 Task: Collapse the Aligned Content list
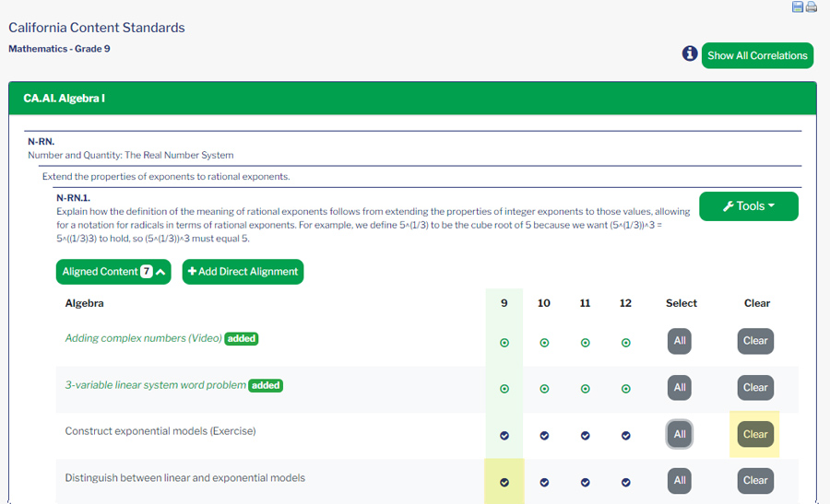(113, 272)
